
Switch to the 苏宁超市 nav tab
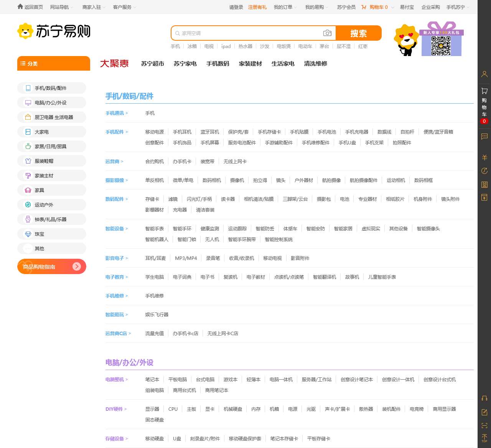pos(152,64)
